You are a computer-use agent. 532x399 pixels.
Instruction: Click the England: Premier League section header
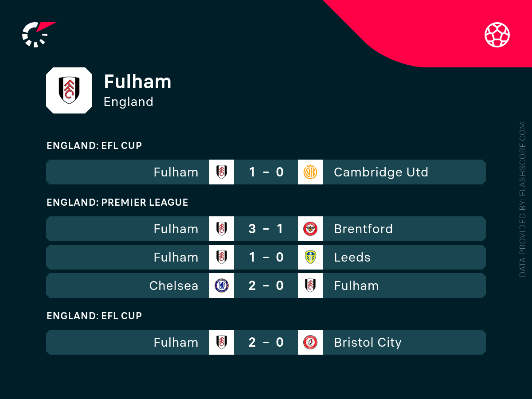tap(117, 203)
